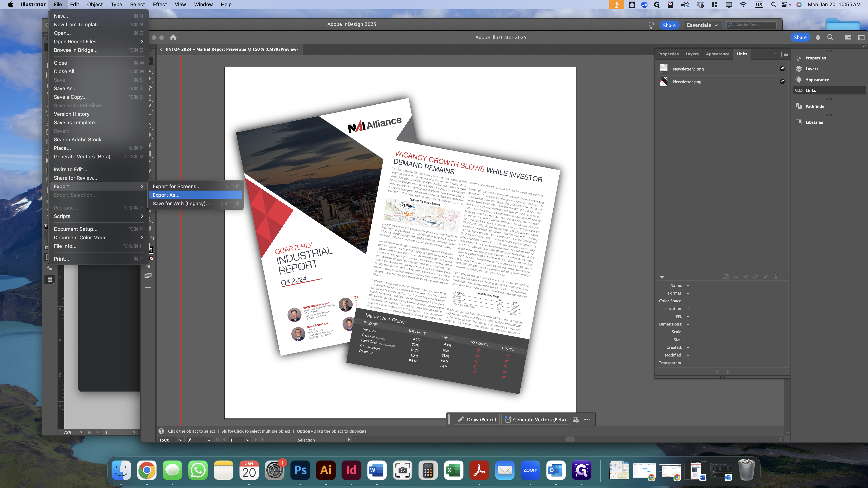Open the more options dots in contextual task bar
Viewport: 868px width, 488px height.
(x=587, y=420)
